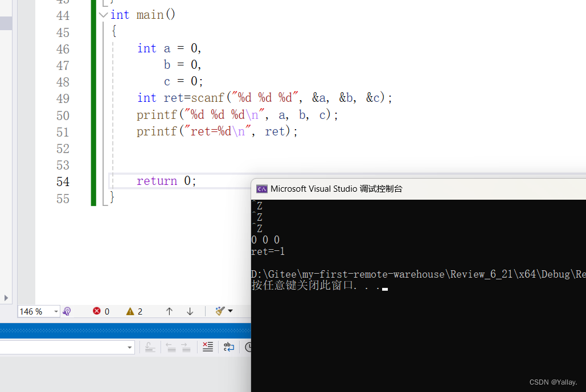
Task: Click the navigate backward arrow in the lower toolbar
Action: click(170, 347)
